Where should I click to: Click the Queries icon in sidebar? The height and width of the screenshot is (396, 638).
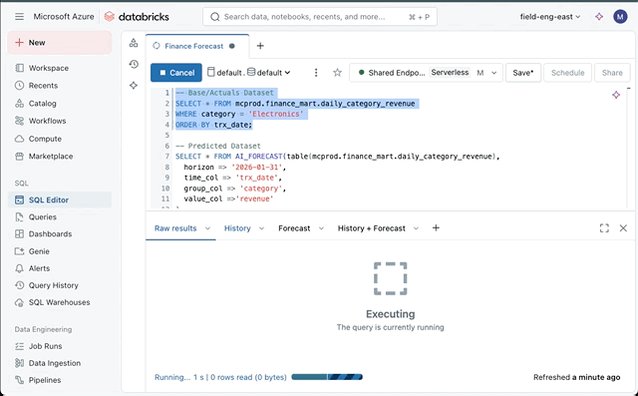coord(19,217)
